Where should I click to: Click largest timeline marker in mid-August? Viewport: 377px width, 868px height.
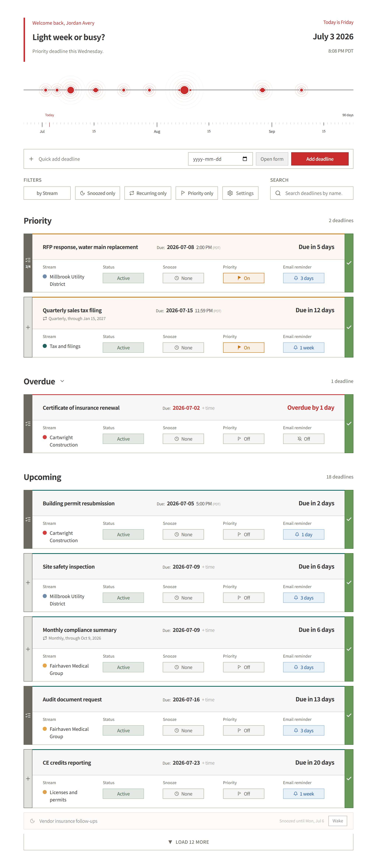(184, 90)
